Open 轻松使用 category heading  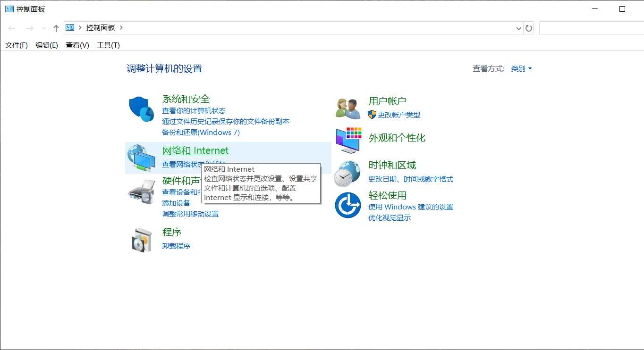tap(387, 195)
